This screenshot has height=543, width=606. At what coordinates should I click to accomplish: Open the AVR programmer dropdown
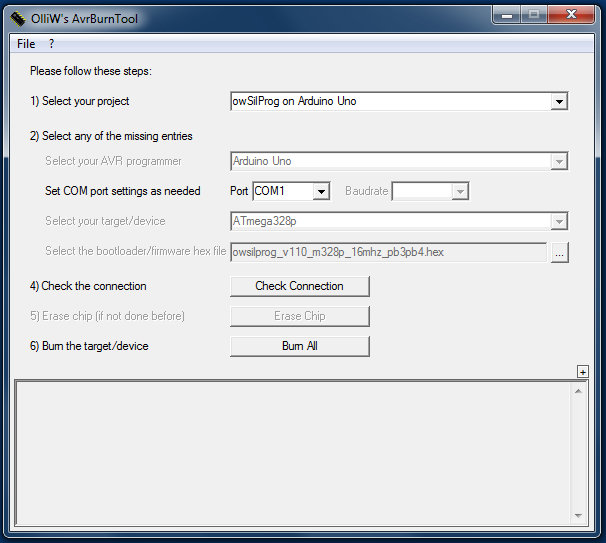(559, 161)
